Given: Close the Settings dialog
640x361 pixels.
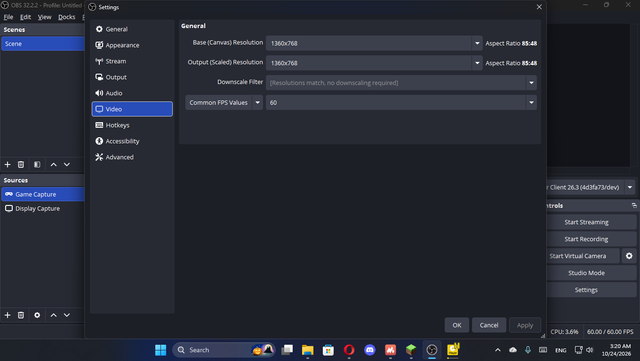Looking at the screenshot, I should (539, 7).
